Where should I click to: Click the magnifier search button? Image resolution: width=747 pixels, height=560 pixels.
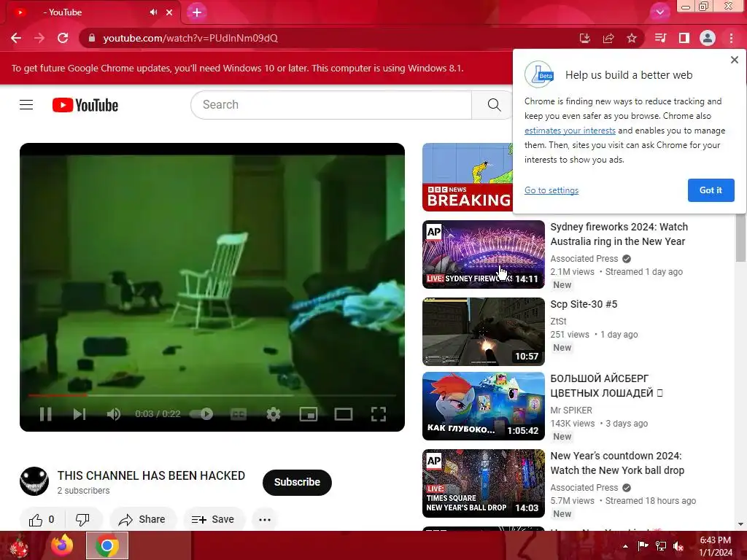494,105
